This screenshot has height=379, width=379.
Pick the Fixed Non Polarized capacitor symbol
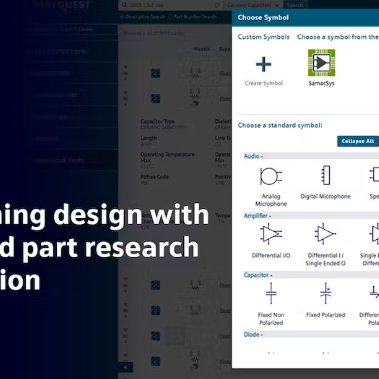click(x=271, y=293)
